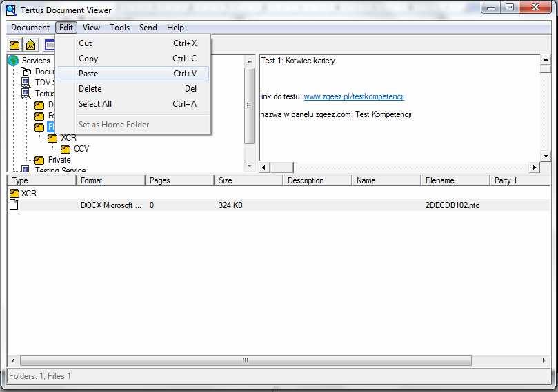Click the Pages value 0 cell
The image size is (558, 392).
pos(152,205)
